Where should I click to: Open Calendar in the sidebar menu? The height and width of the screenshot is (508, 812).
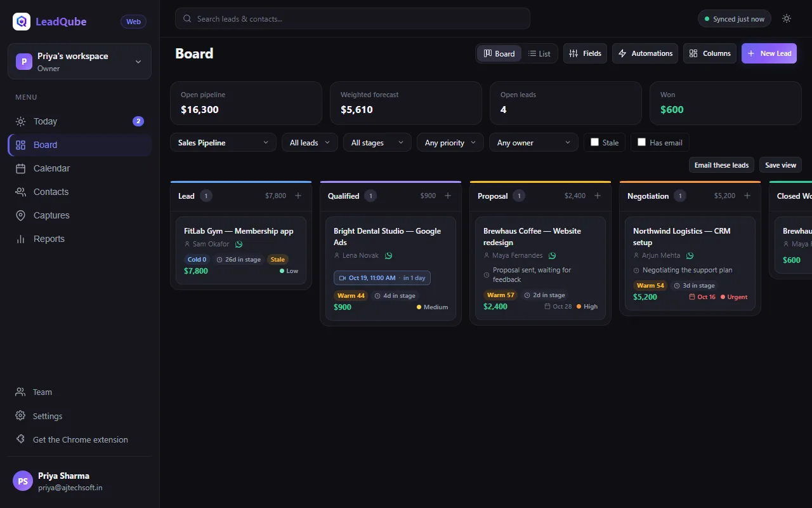79,168
